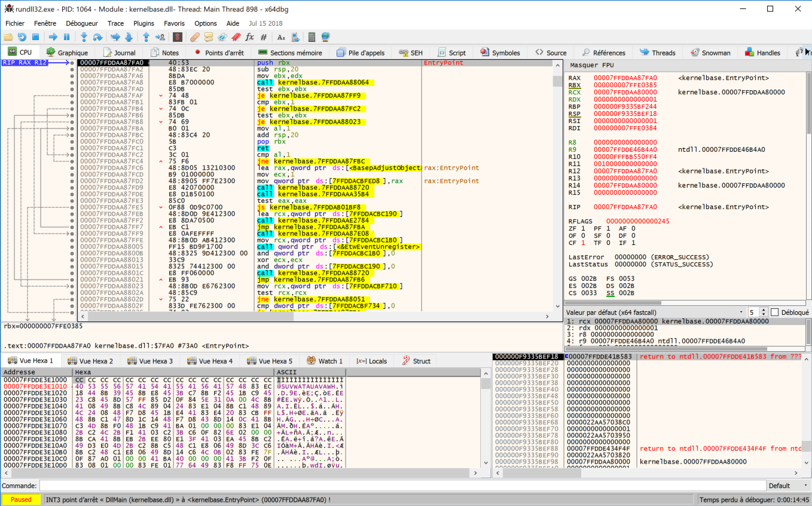This screenshot has width=812, height=506.
Task: Check the Débloqué checkbox
Action: [x=775, y=311]
